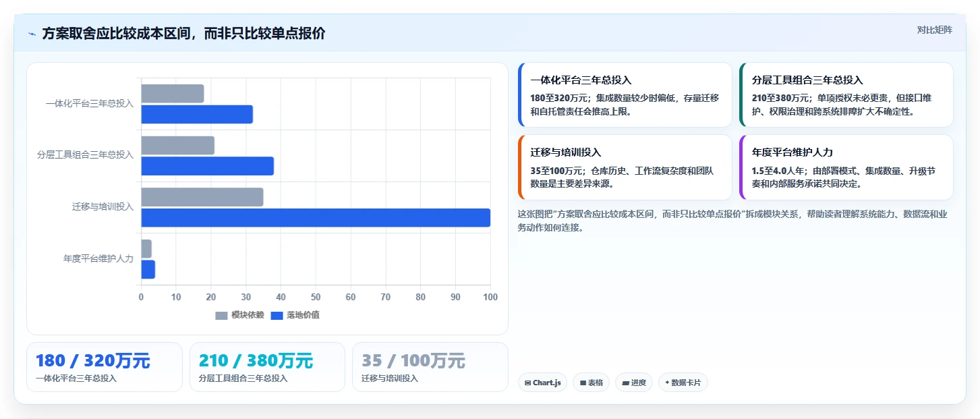Click stat caption 分层工具组合三年总投入 under 210 / 380万元
980x419 pixels.
click(243, 379)
